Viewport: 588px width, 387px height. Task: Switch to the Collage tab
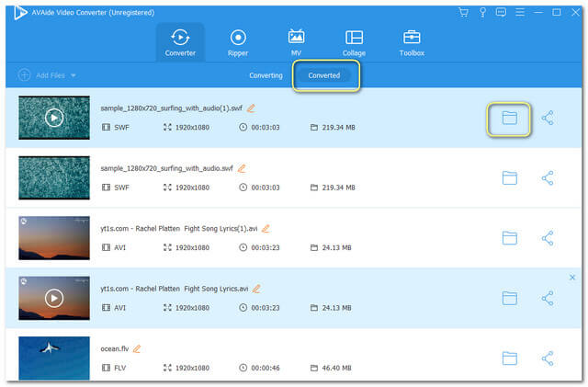click(x=354, y=43)
